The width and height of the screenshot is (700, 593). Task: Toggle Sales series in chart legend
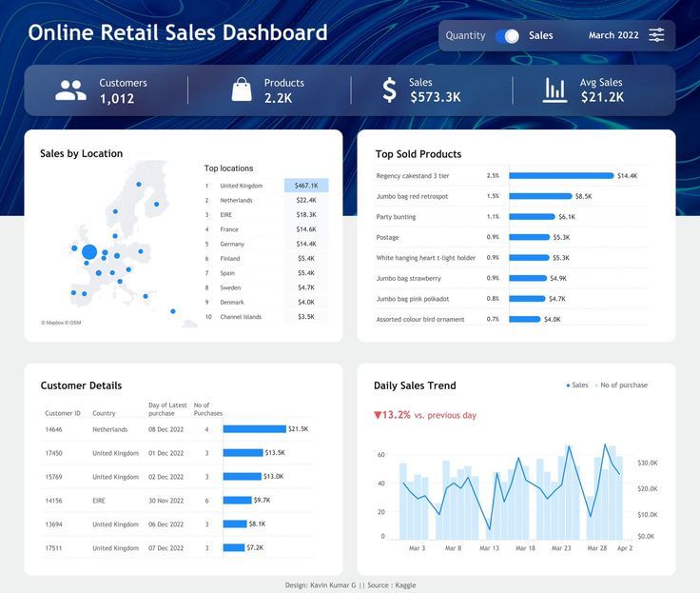point(577,385)
